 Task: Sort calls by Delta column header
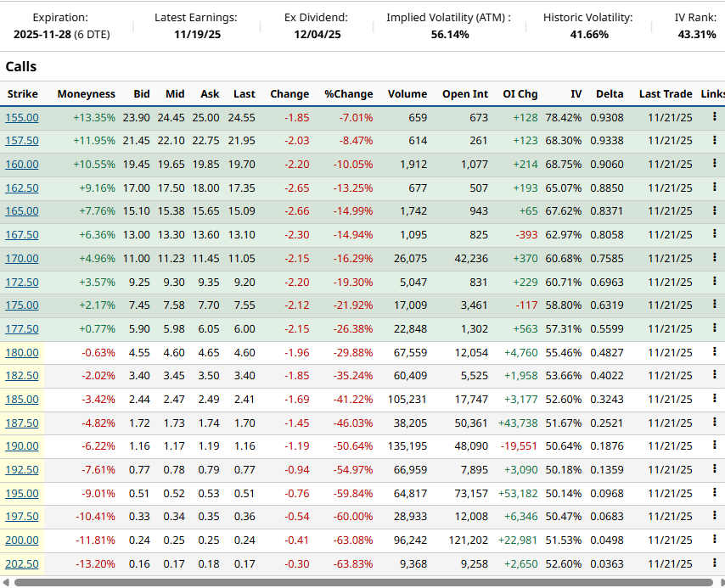click(610, 94)
